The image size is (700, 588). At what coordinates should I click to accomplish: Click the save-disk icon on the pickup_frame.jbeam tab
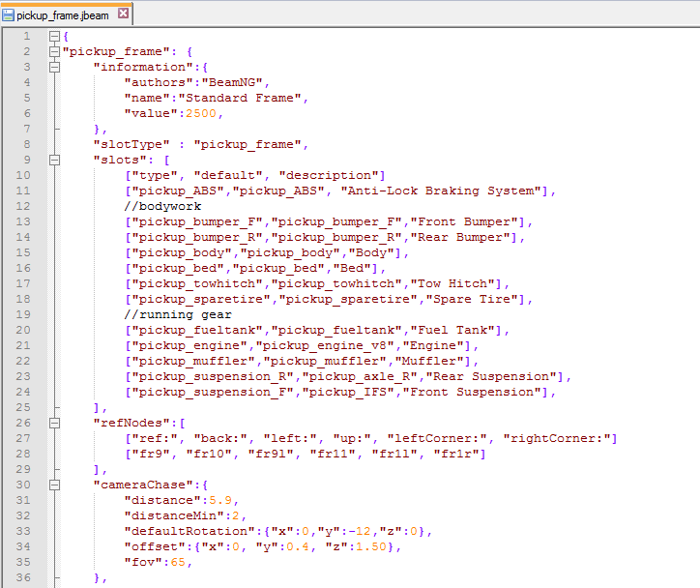pos(8,15)
